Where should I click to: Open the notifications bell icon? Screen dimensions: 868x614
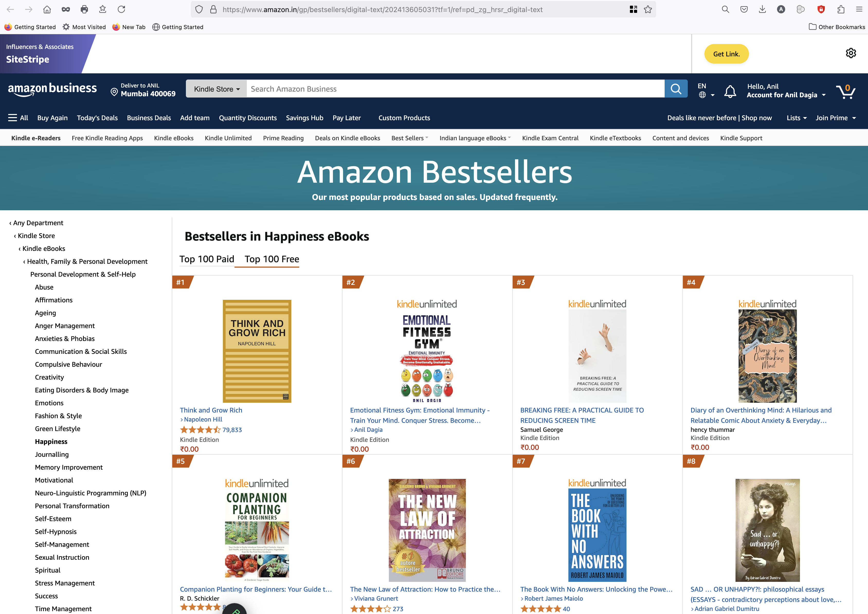pyautogui.click(x=730, y=91)
